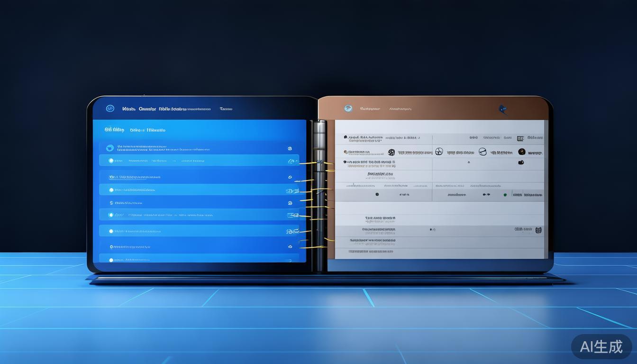Expand the fifth blue list row's right-end icon
The height and width of the screenshot is (364, 637).
290,203
